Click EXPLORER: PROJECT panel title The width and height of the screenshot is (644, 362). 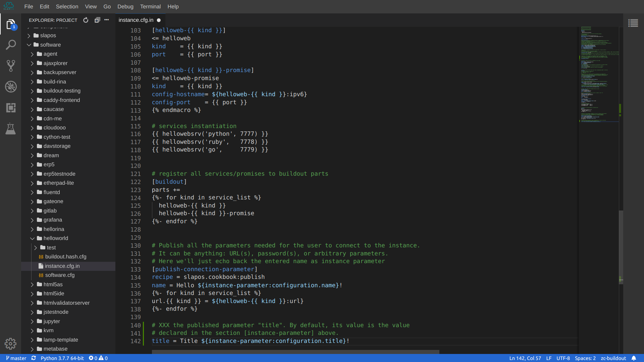pyautogui.click(x=53, y=20)
